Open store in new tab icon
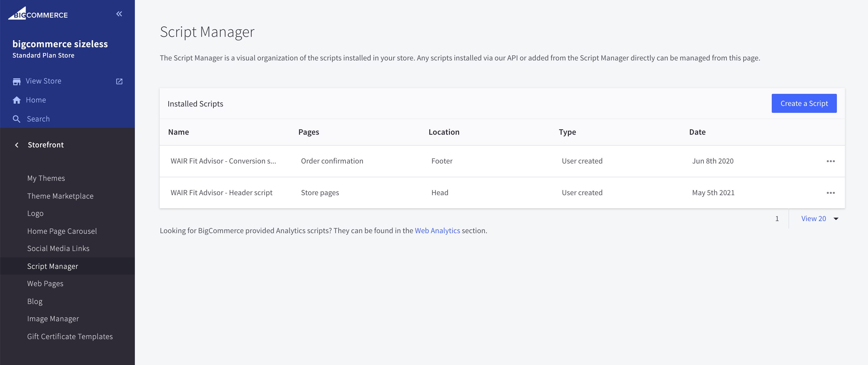The width and height of the screenshot is (868, 365). pos(119,81)
